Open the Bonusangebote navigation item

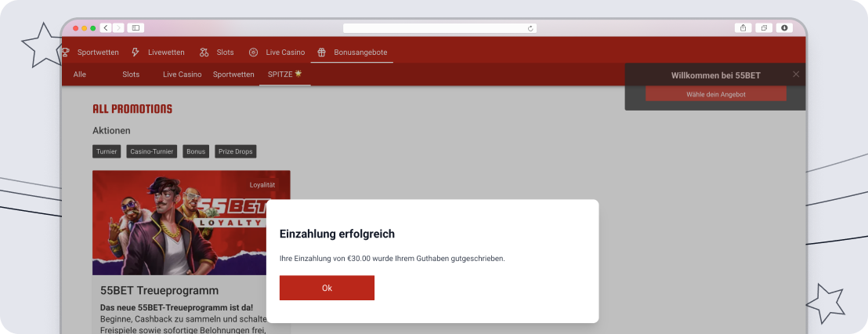pyautogui.click(x=360, y=53)
